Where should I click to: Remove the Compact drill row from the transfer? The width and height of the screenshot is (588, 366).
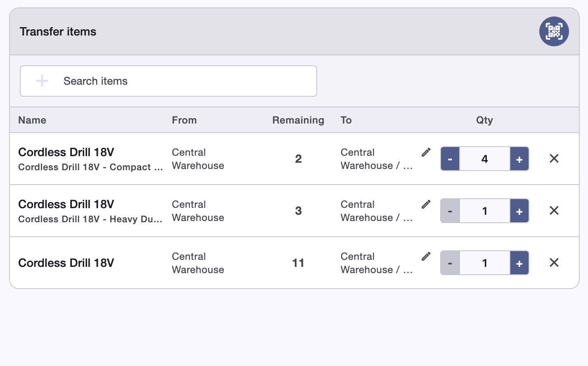pyautogui.click(x=554, y=159)
